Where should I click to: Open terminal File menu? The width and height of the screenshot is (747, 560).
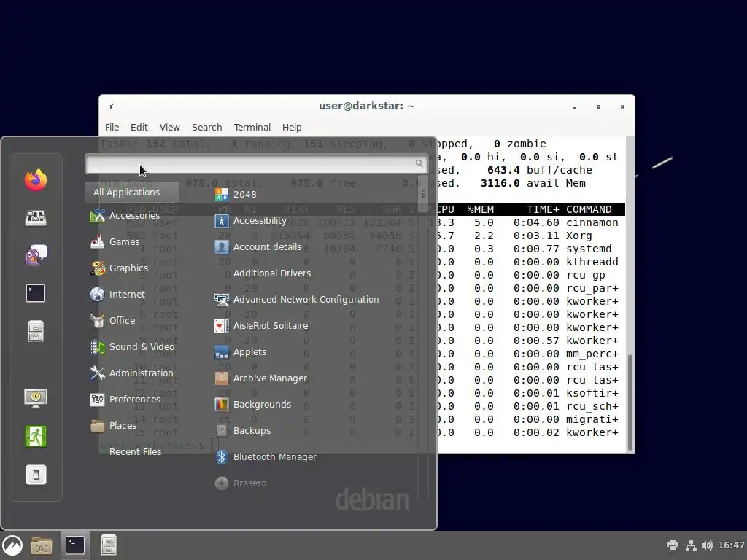[x=112, y=127]
